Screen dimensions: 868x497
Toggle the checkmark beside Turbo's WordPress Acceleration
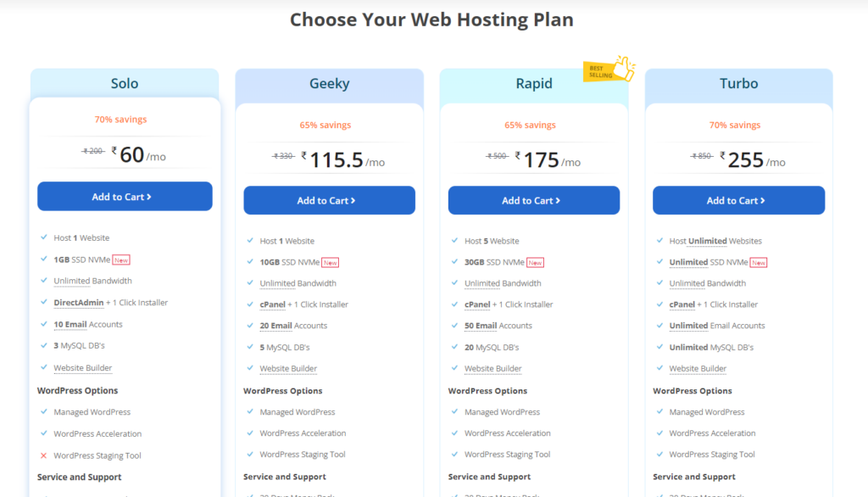click(659, 433)
